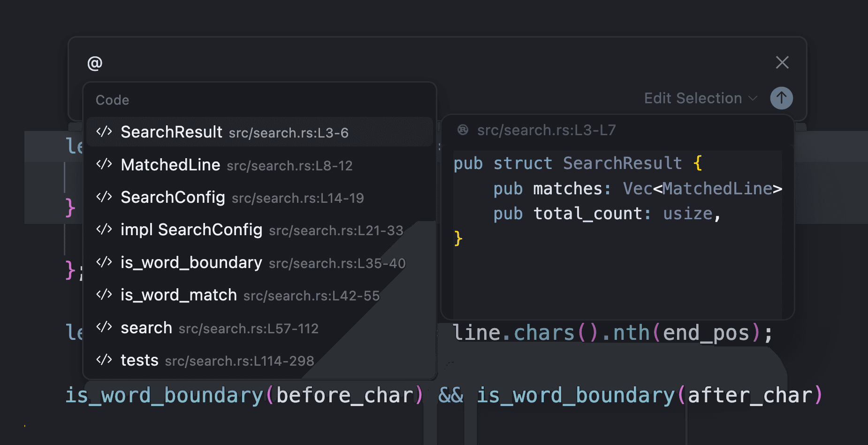Click the code icon for the search function
Viewport: 868px width, 445px height.
104,327
